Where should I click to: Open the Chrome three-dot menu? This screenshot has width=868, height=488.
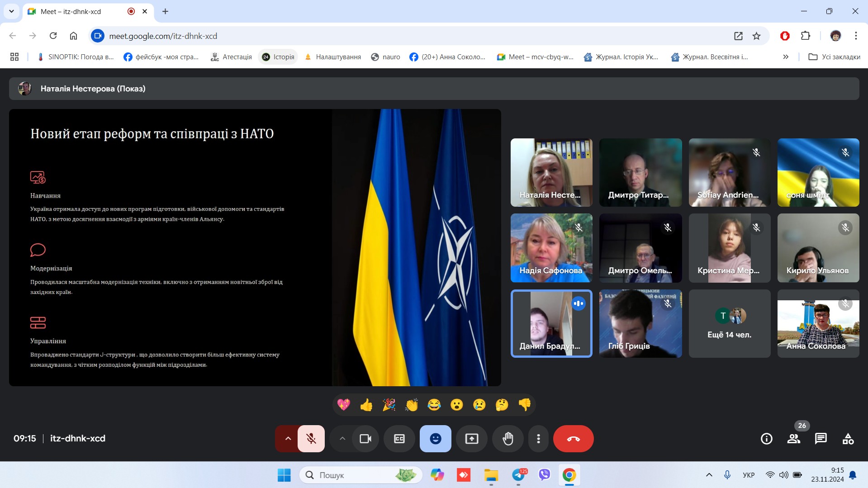[x=856, y=36]
